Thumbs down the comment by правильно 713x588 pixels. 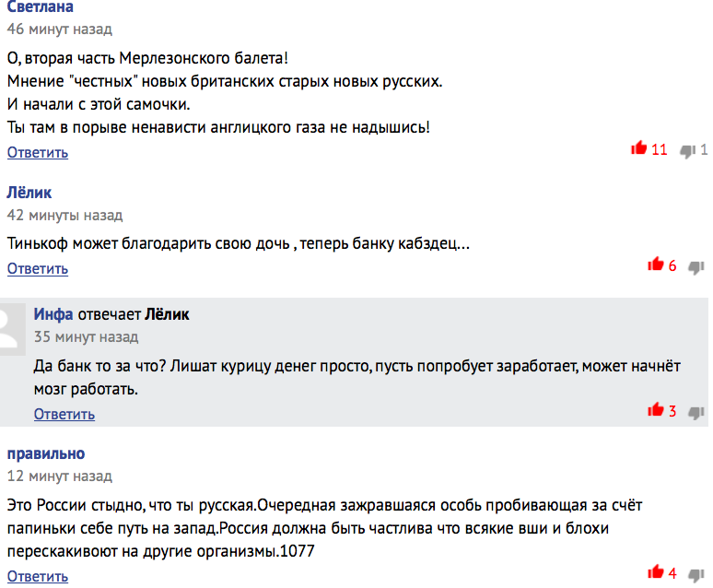[696, 575]
